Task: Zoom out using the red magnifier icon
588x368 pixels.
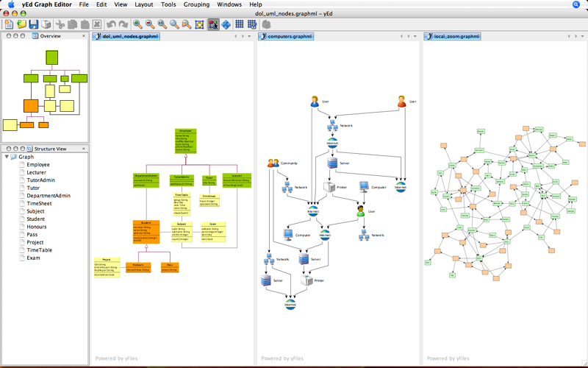Action: coord(149,24)
